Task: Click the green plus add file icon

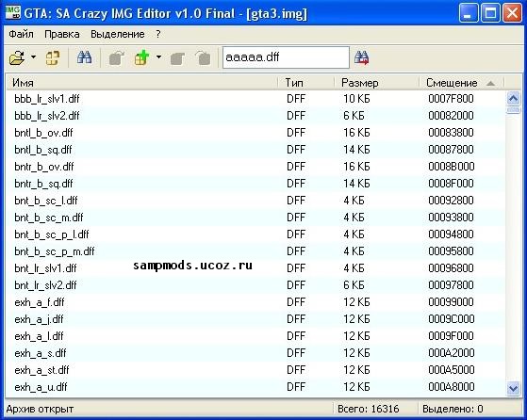Action: point(142,57)
